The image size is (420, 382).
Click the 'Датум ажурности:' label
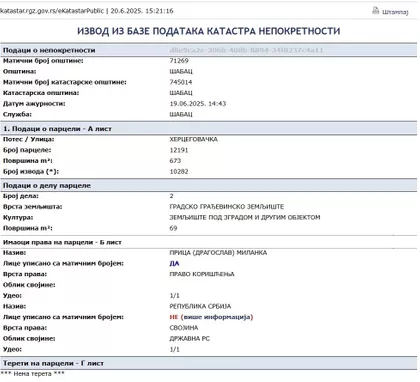[34, 104]
